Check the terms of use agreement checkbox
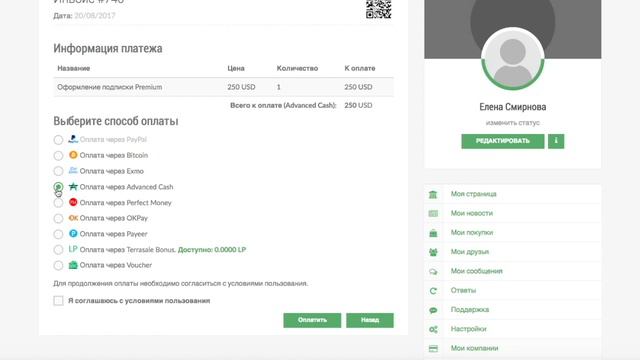640x360 pixels. (58, 301)
